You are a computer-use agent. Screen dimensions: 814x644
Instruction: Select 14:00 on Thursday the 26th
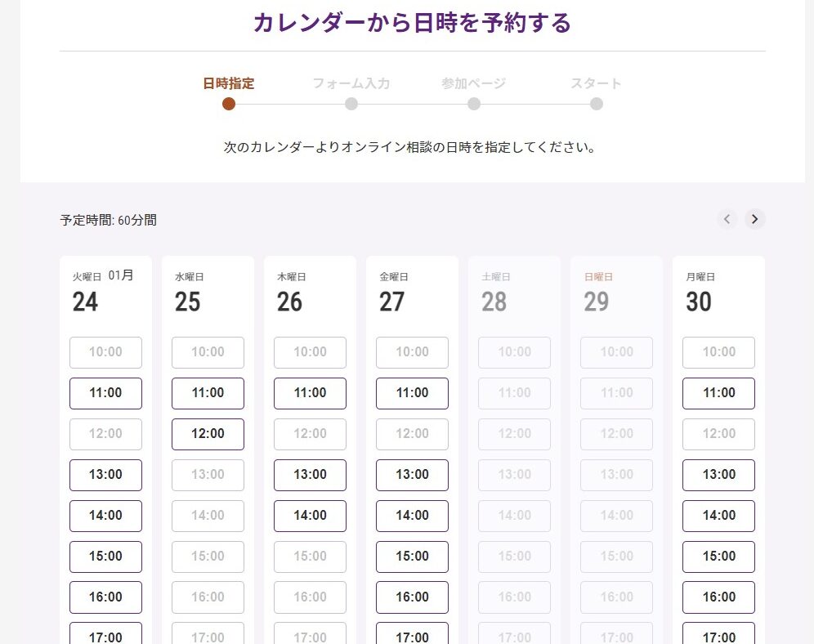tap(310, 516)
